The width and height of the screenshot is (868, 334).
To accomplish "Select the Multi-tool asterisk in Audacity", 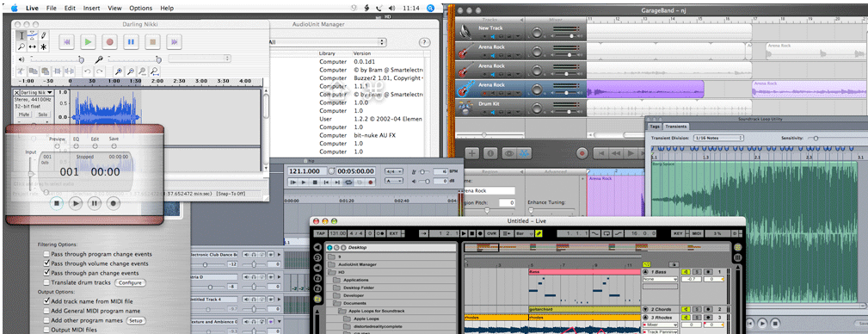I will (43, 46).
